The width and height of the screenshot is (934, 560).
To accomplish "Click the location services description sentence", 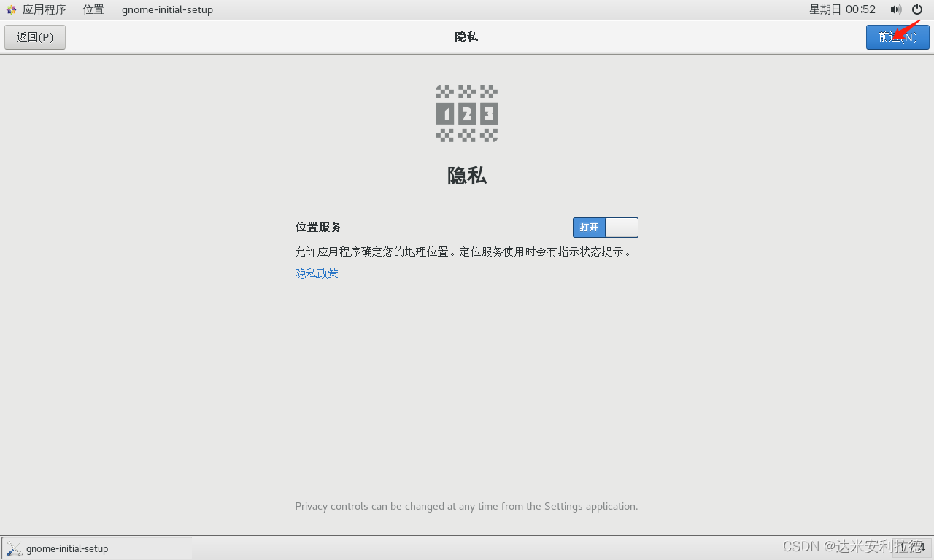I will [x=463, y=252].
